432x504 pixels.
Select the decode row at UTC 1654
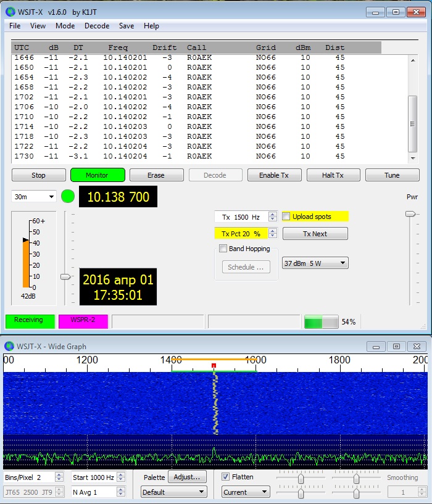180,77
